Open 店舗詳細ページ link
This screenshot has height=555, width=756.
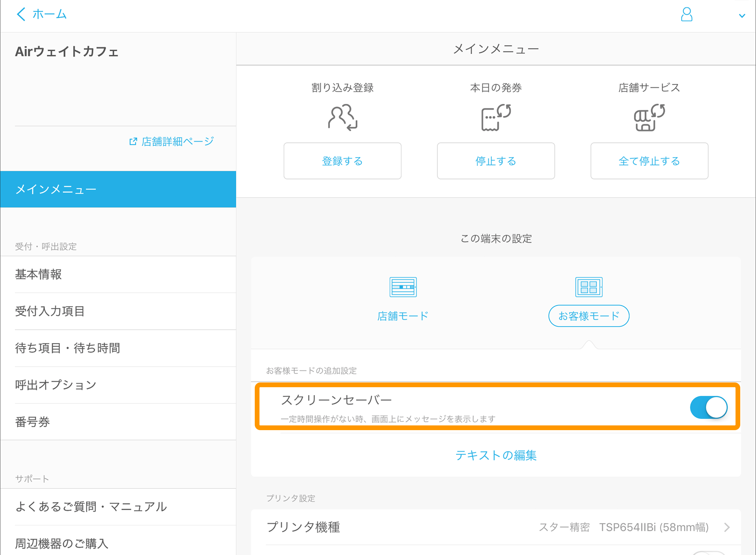pos(178,141)
